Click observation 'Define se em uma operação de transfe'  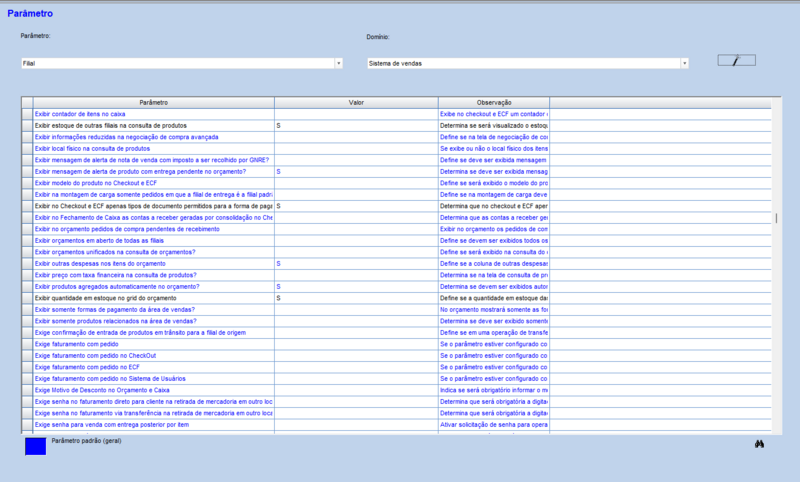[494, 333]
